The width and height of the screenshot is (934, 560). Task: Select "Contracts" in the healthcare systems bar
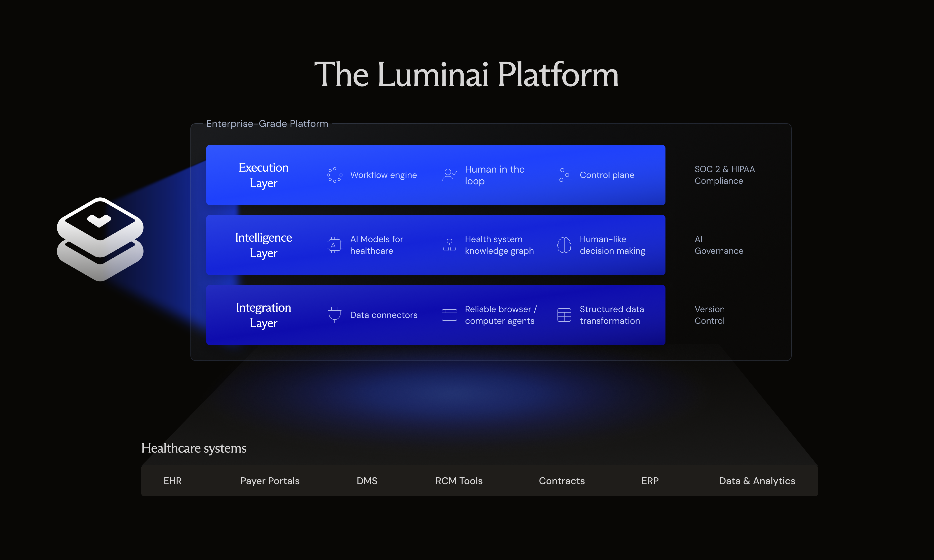tap(562, 481)
